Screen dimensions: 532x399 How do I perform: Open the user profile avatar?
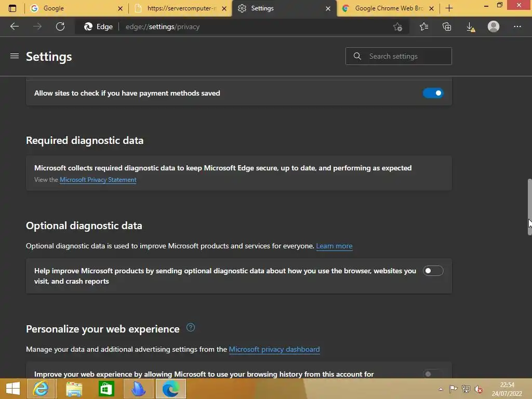coord(494,26)
